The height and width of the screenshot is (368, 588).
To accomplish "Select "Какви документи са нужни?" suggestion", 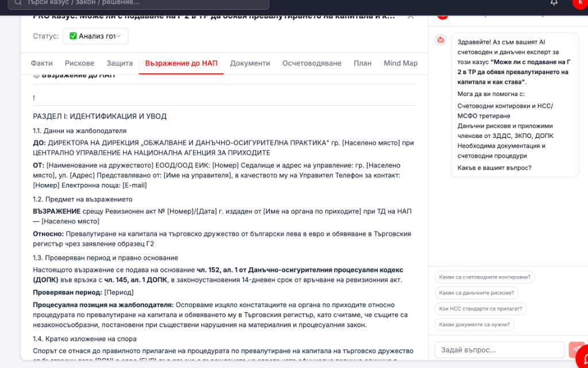I will point(474,324).
